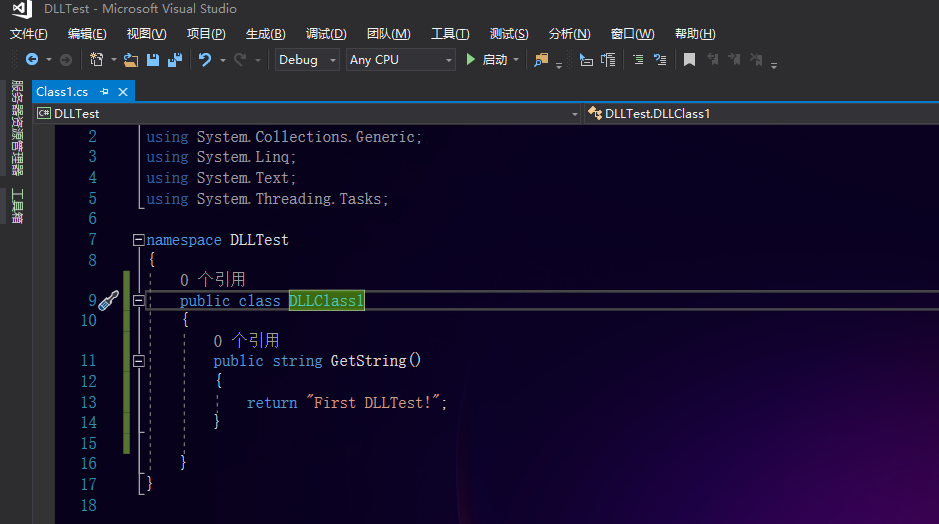This screenshot has width=939, height=524.
Task: Click the New Project icon
Action: (x=96, y=59)
